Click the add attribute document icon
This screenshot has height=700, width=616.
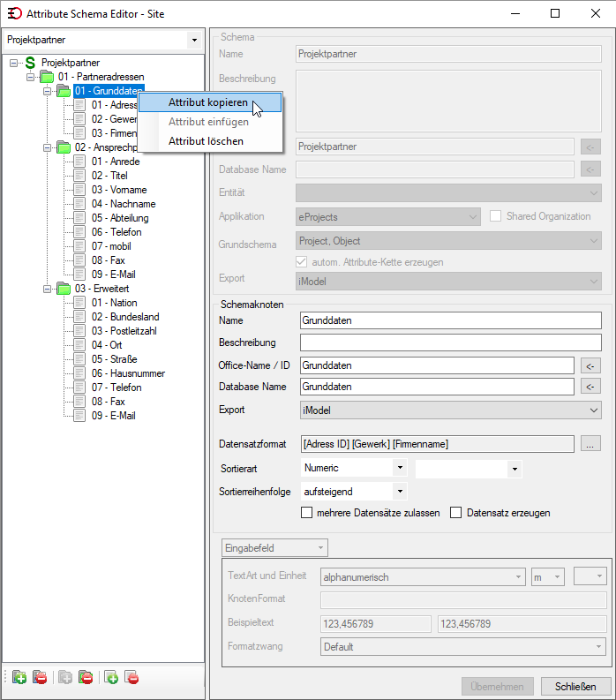point(111,677)
